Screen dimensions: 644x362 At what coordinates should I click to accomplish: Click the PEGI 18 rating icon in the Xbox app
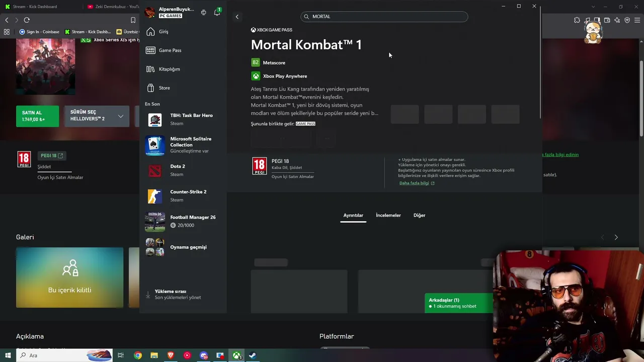[x=259, y=166]
